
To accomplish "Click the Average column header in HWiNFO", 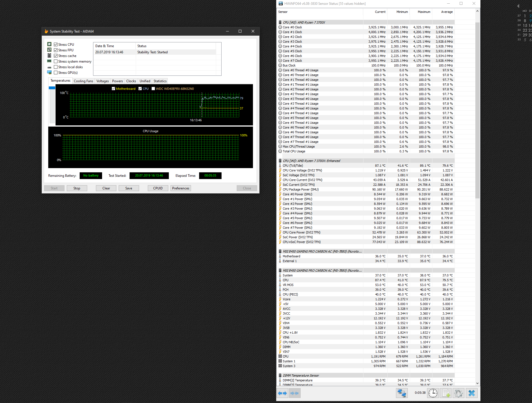I will pos(443,12).
